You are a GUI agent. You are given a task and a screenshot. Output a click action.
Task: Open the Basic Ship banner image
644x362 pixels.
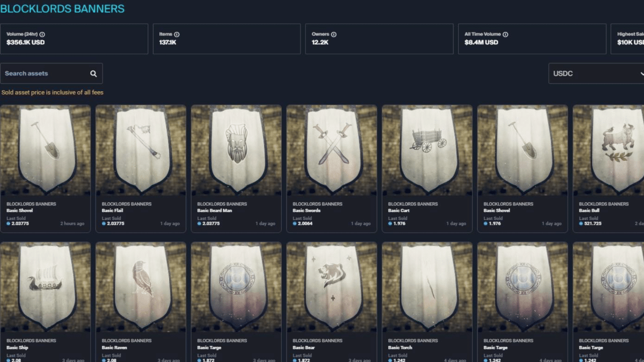[45, 287]
